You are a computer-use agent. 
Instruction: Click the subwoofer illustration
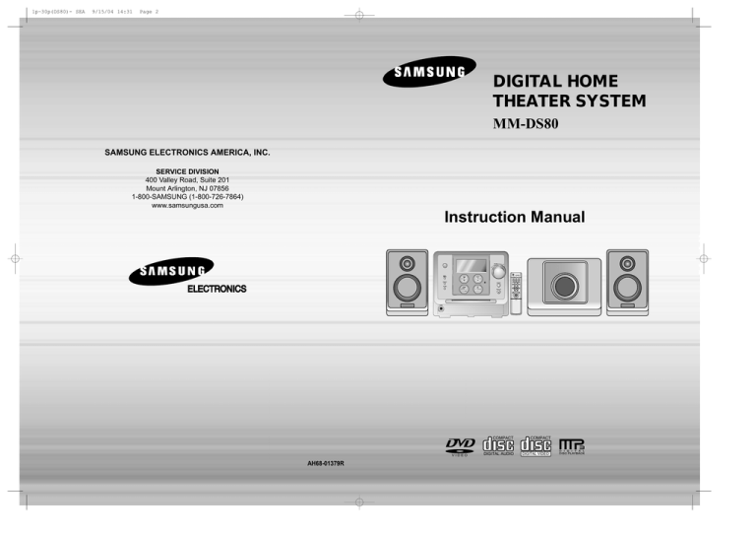(564, 287)
